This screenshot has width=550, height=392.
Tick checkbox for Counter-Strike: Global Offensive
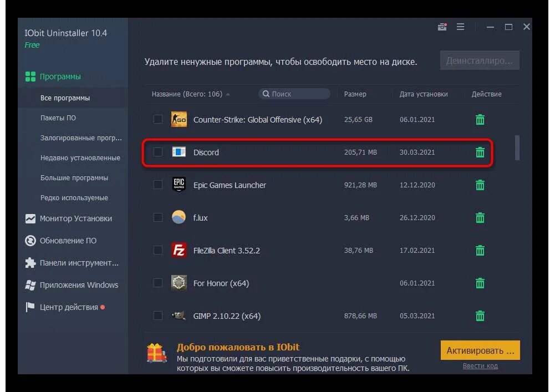tap(158, 120)
